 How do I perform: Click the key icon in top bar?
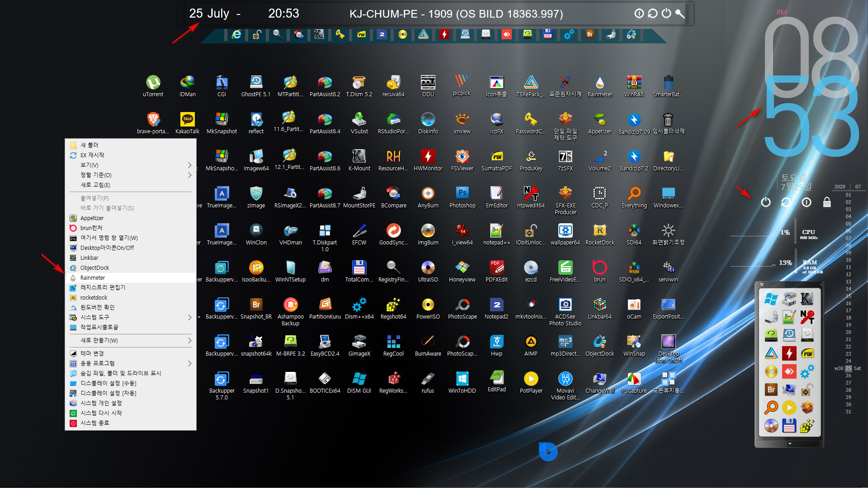[679, 14]
